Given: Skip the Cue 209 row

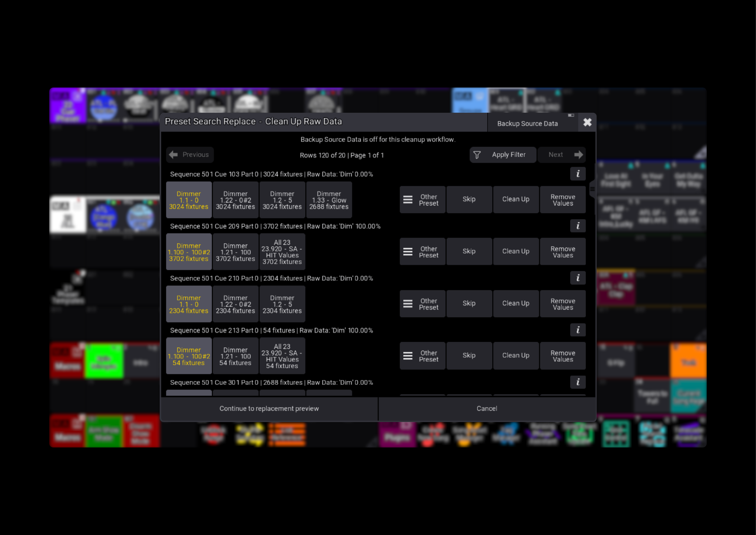Looking at the screenshot, I should click(x=469, y=252).
